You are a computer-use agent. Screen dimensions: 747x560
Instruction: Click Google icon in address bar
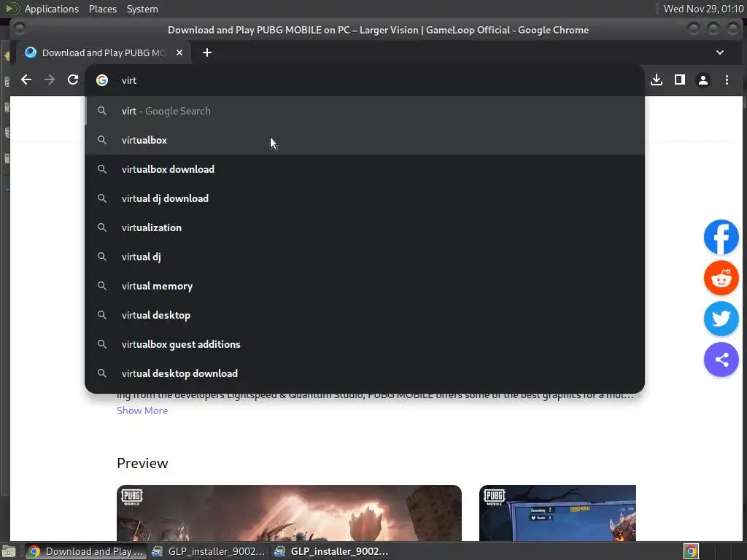point(102,80)
